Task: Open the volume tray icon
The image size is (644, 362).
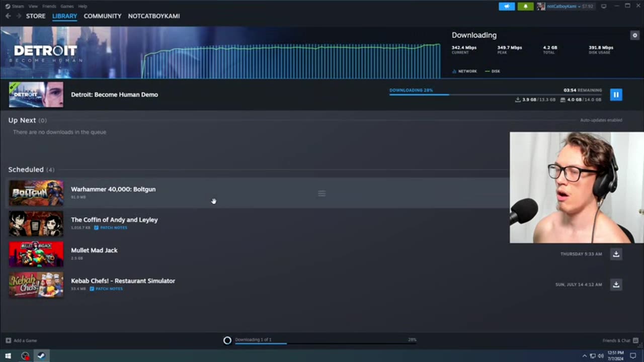Action: (x=600, y=356)
